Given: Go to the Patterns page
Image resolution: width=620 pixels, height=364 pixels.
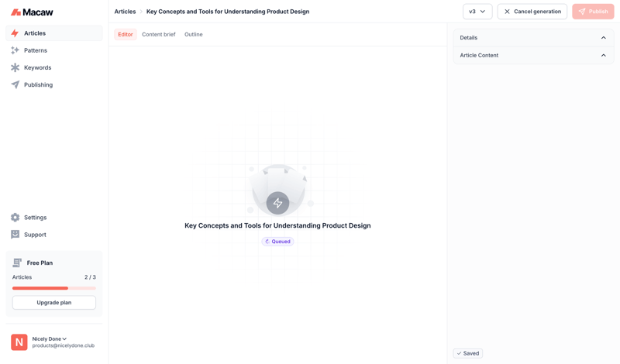Looking at the screenshot, I should (54, 50).
